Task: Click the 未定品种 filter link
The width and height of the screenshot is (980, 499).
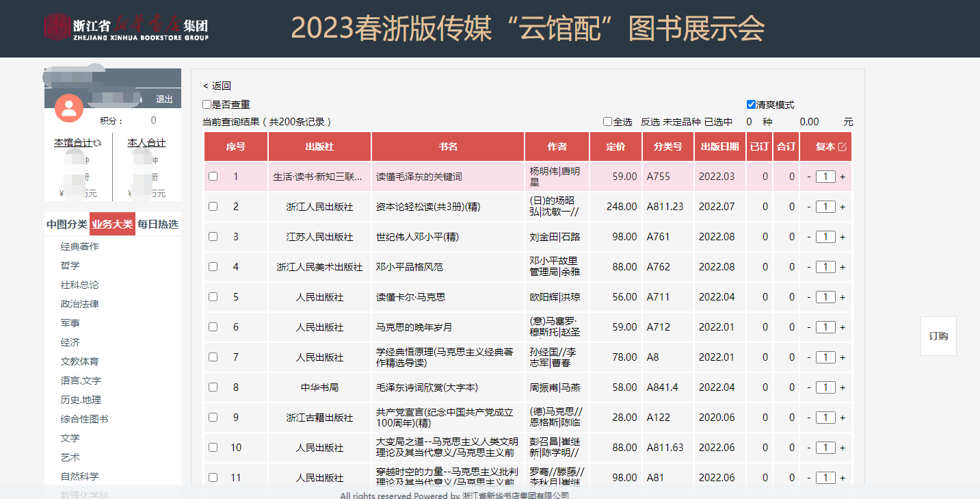Action: tap(681, 122)
